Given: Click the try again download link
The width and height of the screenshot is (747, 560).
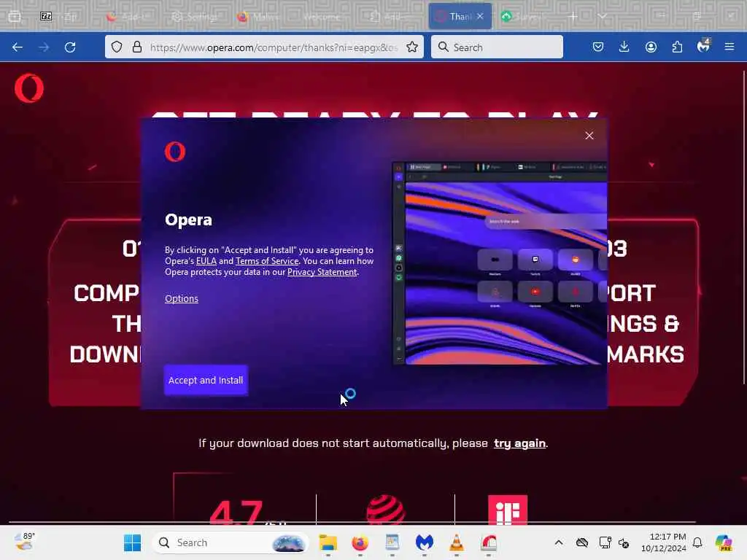Looking at the screenshot, I should 519,443.
